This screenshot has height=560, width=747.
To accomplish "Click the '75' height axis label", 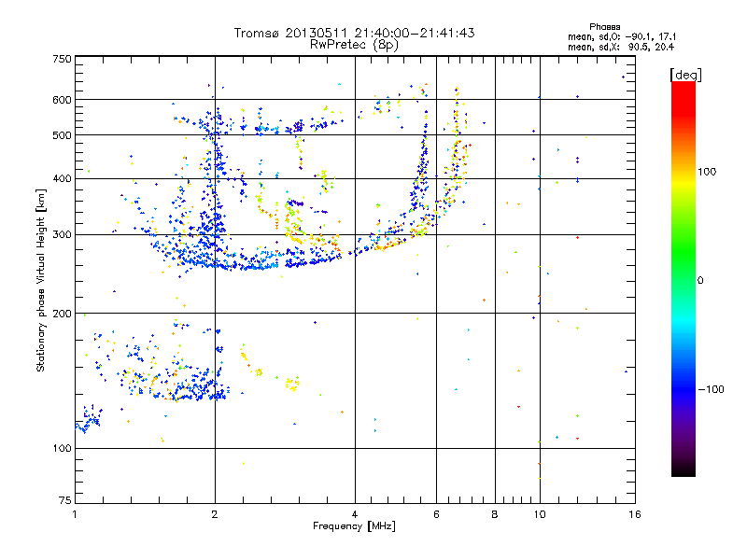I will pyautogui.click(x=65, y=500).
